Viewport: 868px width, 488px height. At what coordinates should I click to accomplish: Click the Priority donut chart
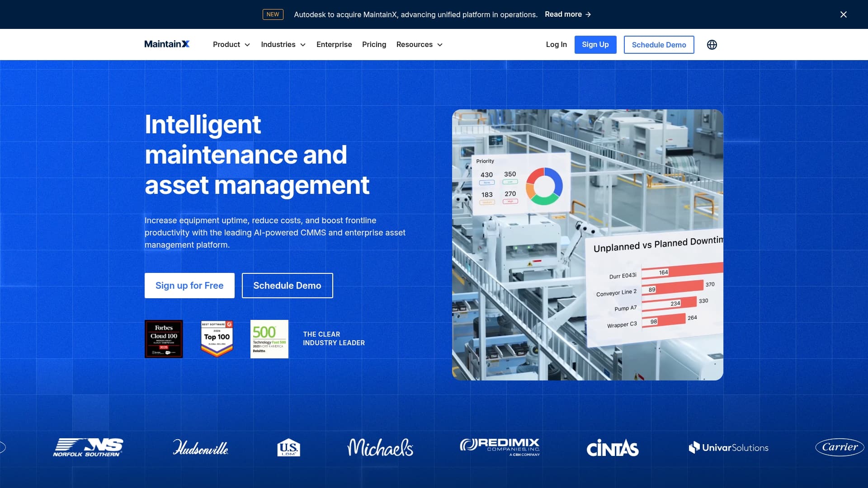tap(544, 186)
